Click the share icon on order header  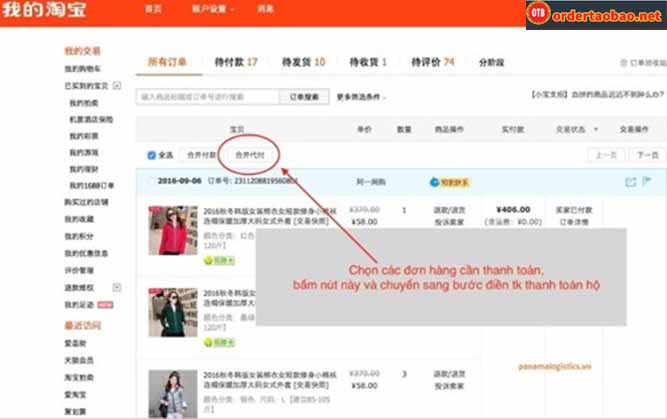click(x=630, y=182)
